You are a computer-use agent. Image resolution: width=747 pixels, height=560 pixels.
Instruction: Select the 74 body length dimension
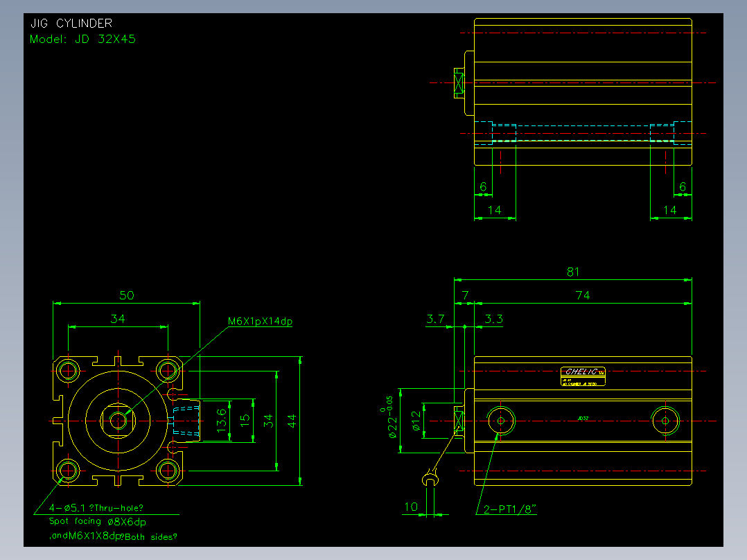click(x=583, y=295)
